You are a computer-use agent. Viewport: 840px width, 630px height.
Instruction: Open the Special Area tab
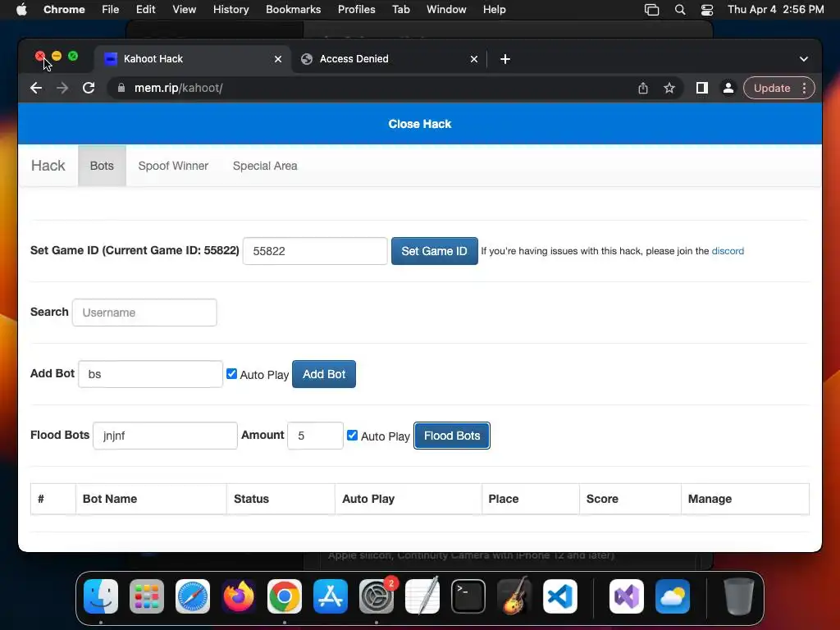click(x=265, y=166)
